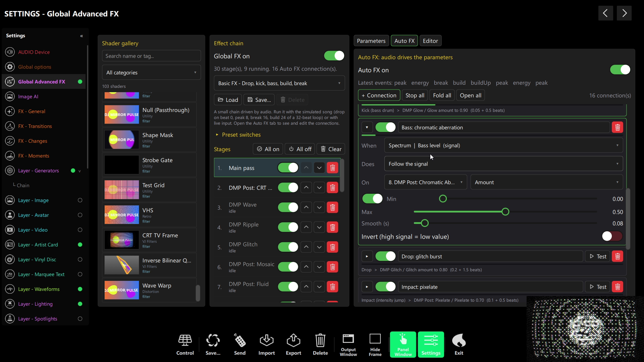Collapse the Settings sidebar
Image resolution: width=644 pixels, height=362 pixels.
(x=82, y=36)
